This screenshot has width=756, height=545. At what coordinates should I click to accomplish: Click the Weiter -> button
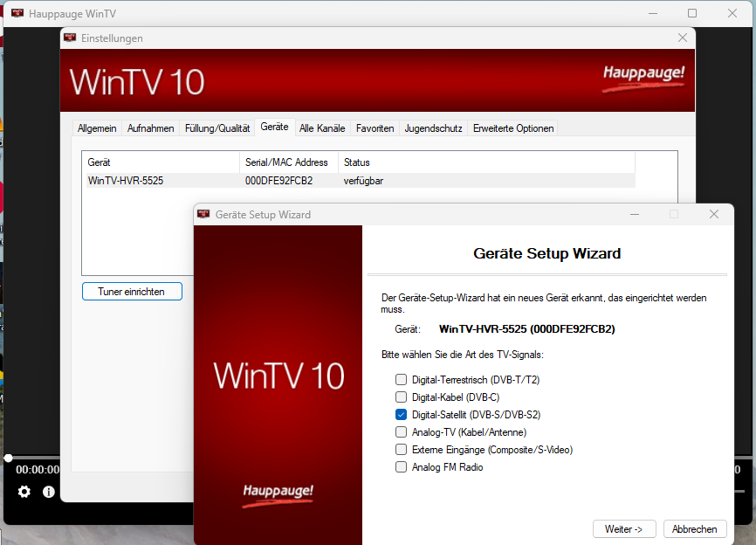(x=624, y=529)
